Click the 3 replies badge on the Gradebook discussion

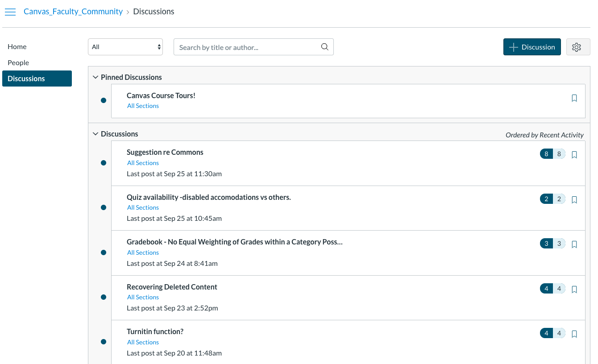coord(552,244)
